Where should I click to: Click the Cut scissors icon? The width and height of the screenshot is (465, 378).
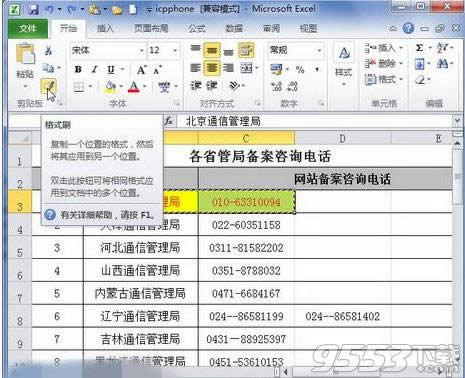[48, 51]
